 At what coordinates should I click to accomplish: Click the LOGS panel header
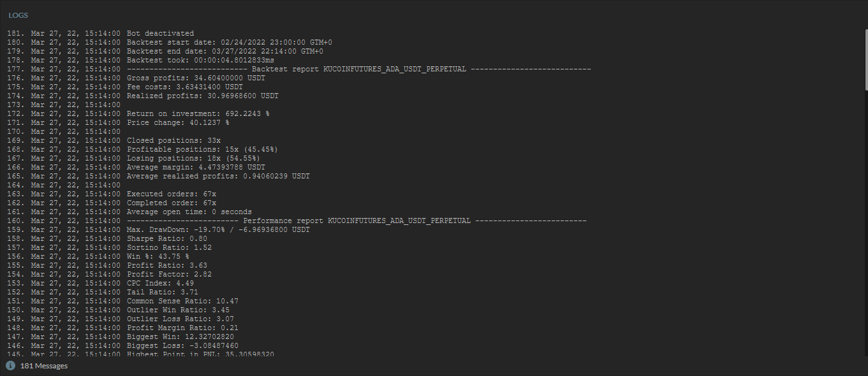[18, 15]
